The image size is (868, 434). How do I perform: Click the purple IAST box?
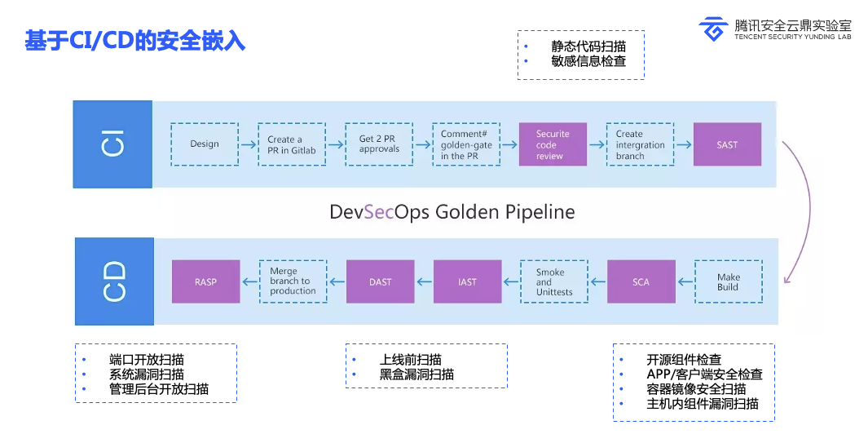pos(467,281)
